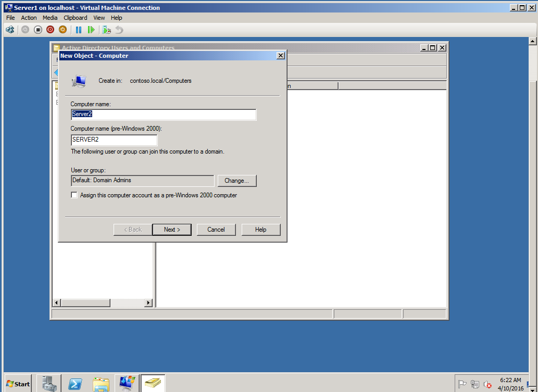Take a VM snapshot from the toolbar
This screenshot has height=392, width=538.
tap(107, 30)
